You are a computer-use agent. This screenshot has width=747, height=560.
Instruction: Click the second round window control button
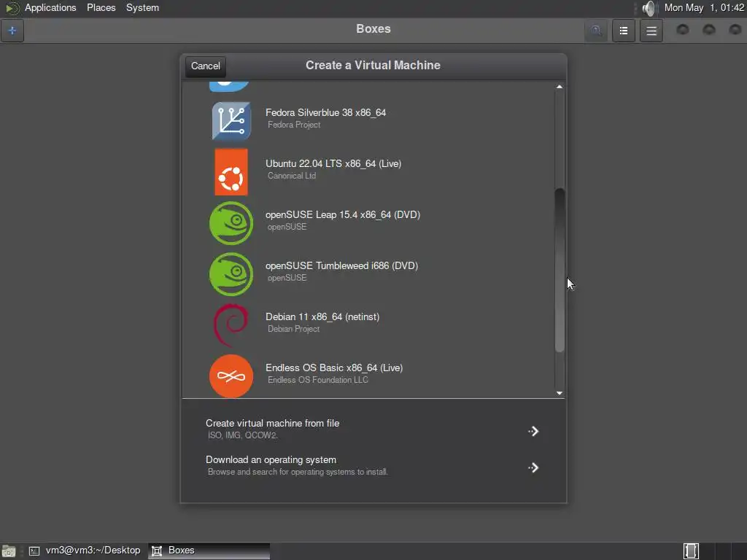click(x=709, y=30)
